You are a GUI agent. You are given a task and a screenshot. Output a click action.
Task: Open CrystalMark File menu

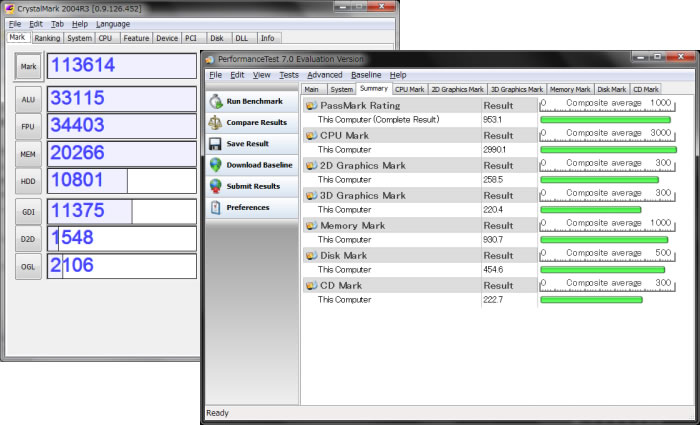(15, 24)
